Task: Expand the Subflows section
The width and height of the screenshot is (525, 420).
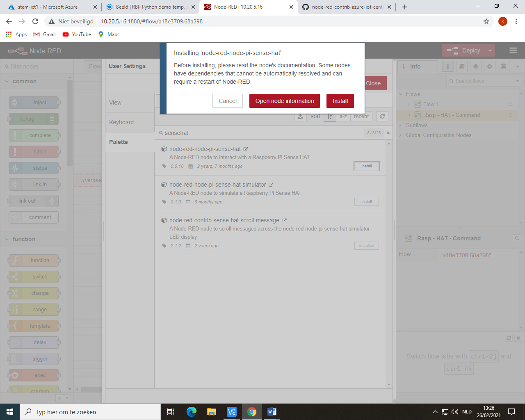Action: pyautogui.click(x=401, y=125)
